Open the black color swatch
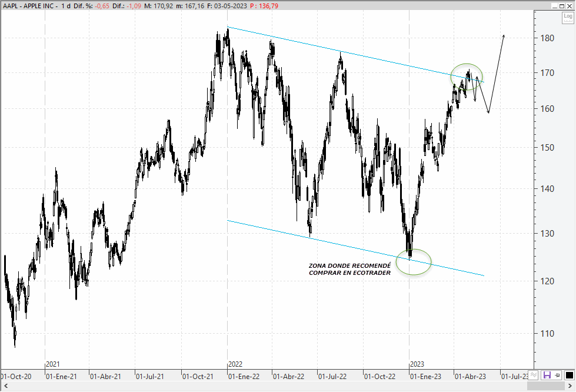Image resolution: width=576 pixels, height=392 pixels. point(570,376)
